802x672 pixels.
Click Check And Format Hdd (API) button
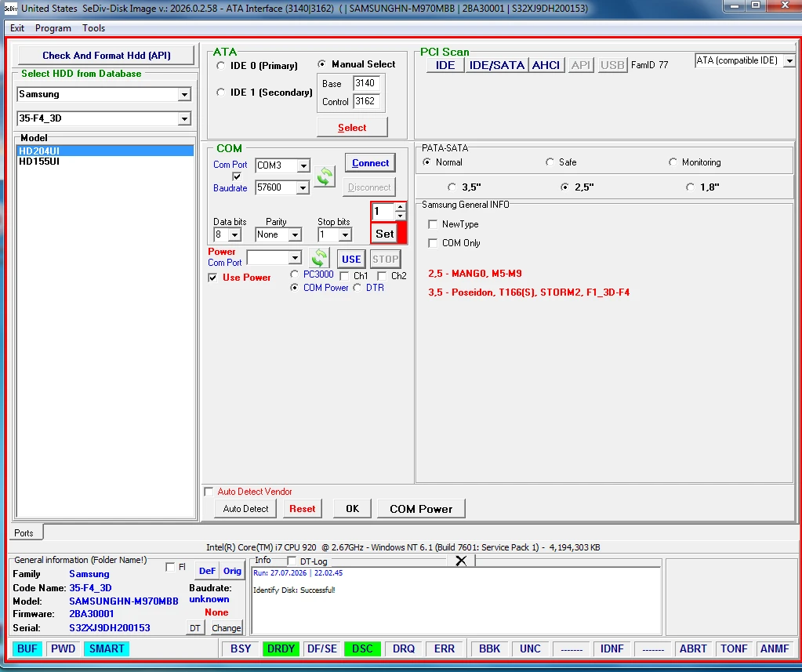click(x=107, y=55)
